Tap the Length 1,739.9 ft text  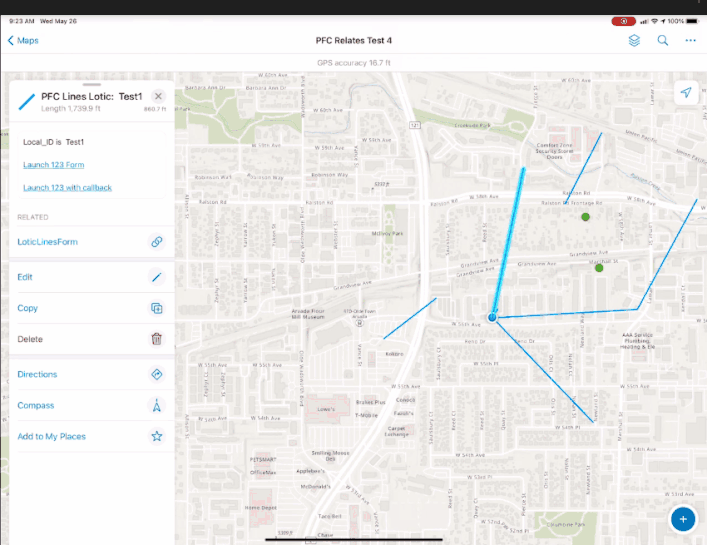coord(71,109)
